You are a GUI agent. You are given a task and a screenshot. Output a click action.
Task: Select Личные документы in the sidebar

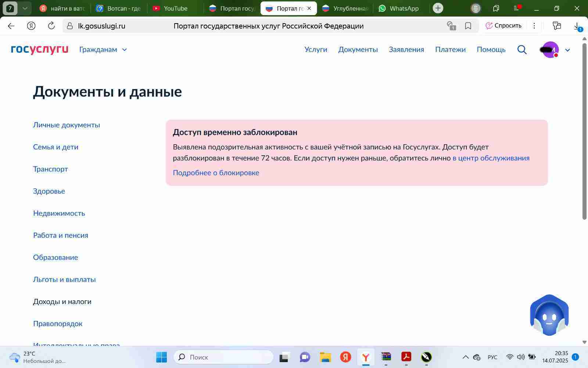pyautogui.click(x=67, y=125)
